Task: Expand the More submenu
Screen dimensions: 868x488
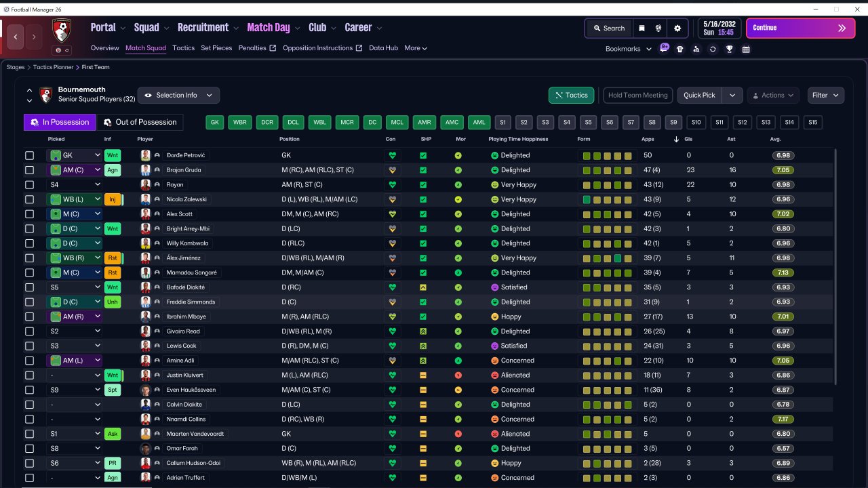Action: point(416,48)
